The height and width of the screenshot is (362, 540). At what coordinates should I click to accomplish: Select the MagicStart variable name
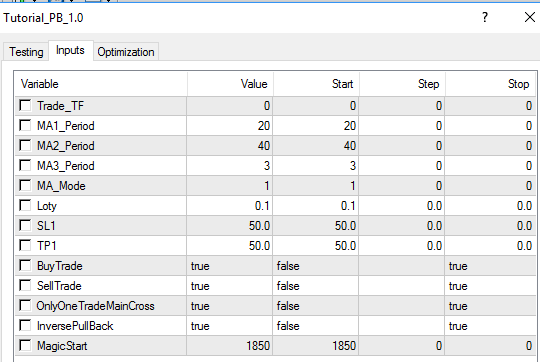pos(62,345)
